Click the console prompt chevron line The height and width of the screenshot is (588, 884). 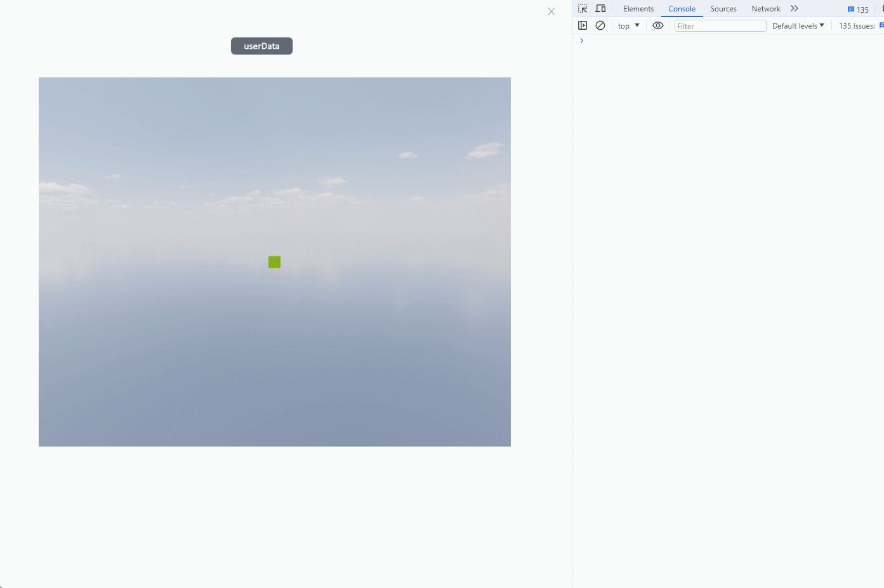pyautogui.click(x=698, y=41)
